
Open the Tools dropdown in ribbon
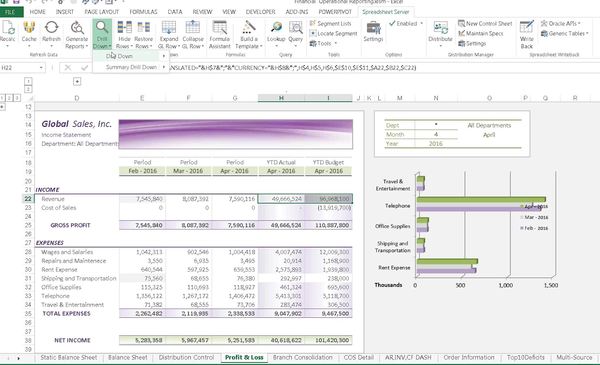(x=323, y=43)
